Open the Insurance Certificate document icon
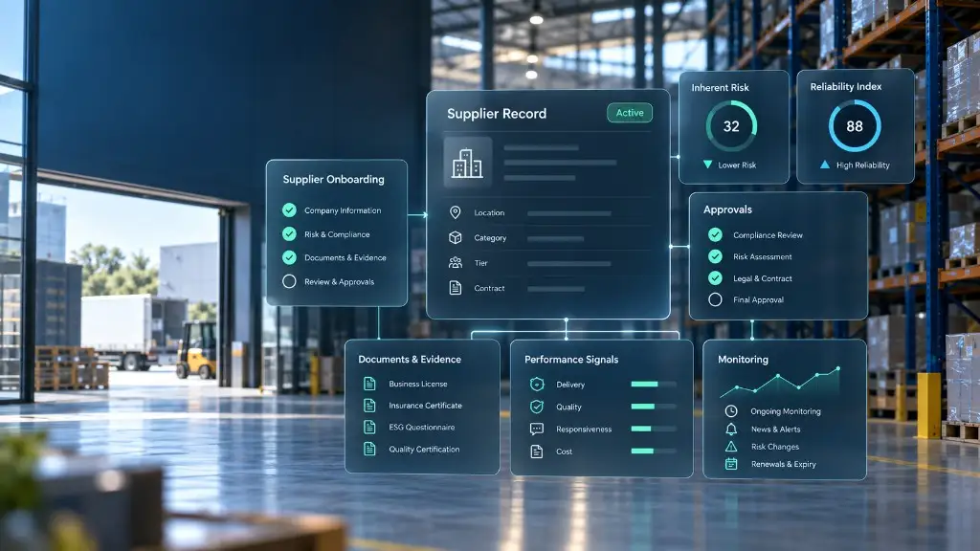980x551 pixels. pyautogui.click(x=369, y=406)
